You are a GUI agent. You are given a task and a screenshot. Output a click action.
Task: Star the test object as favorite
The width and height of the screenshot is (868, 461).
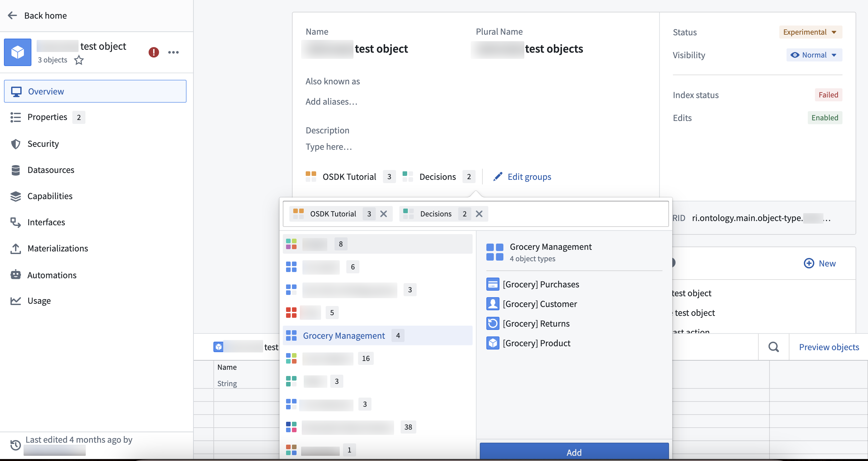pos(79,60)
